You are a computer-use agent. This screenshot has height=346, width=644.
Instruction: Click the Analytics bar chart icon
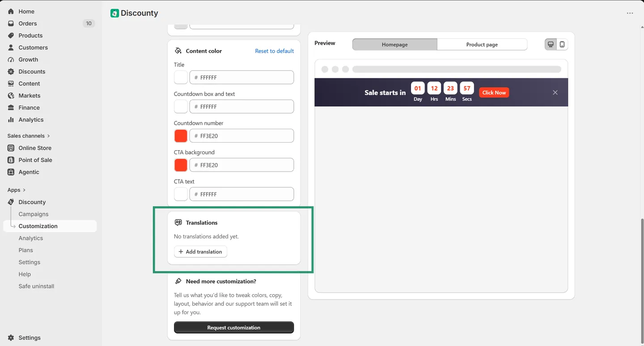[x=11, y=120]
